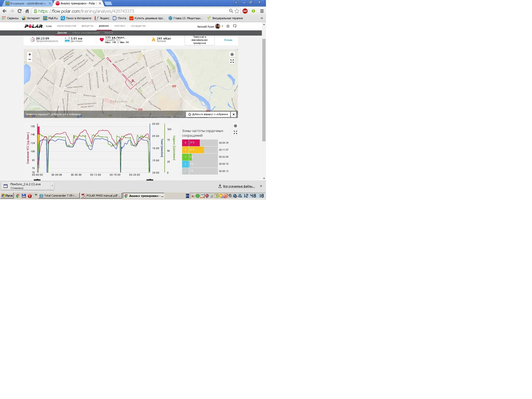Switch to Статус восстановления tab
This screenshot has width=532, height=399.
pyautogui.click(x=86, y=33)
